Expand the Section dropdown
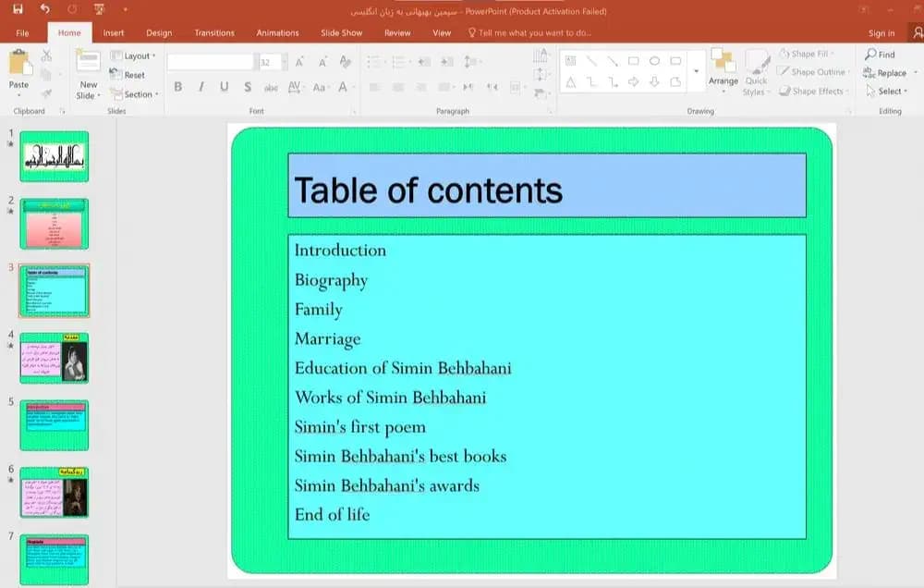The width and height of the screenshot is (924, 588). click(x=134, y=94)
